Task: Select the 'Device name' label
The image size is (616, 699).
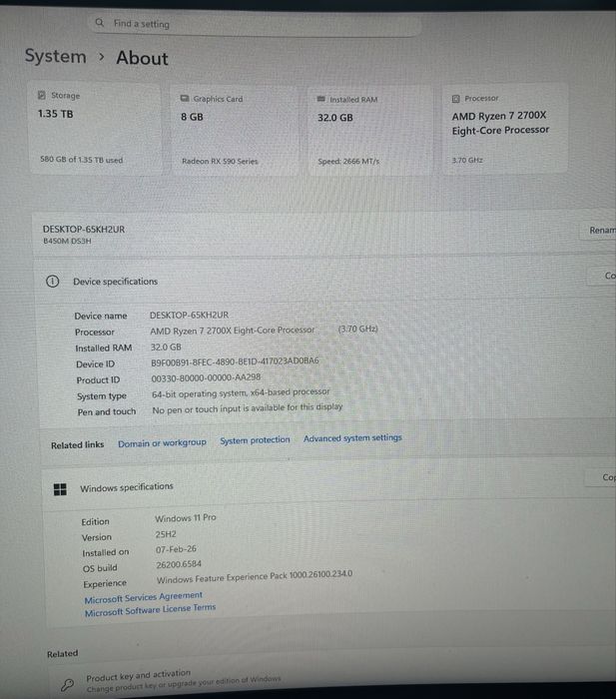Action: pyautogui.click(x=101, y=316)
